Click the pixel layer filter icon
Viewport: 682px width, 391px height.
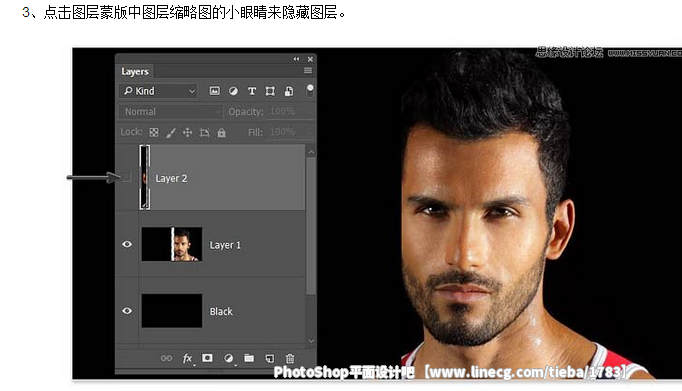point(214,91)
